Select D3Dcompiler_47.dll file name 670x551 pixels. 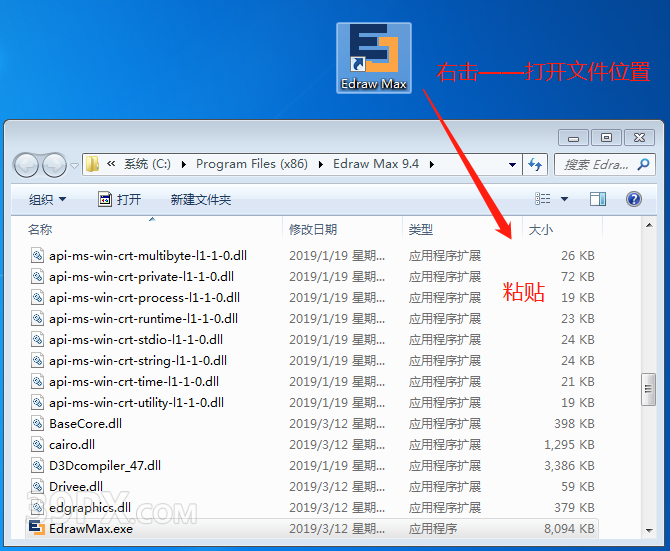click(105, 466)
